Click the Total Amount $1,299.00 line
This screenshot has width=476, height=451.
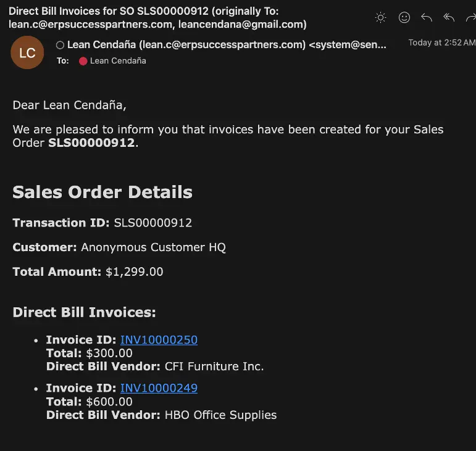click(88, 271)
